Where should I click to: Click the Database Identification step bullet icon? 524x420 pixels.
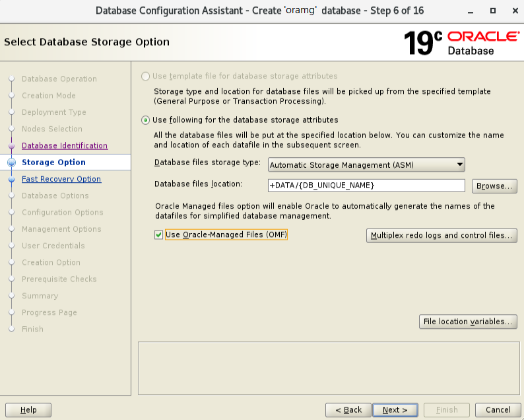(x=12, y=146)
